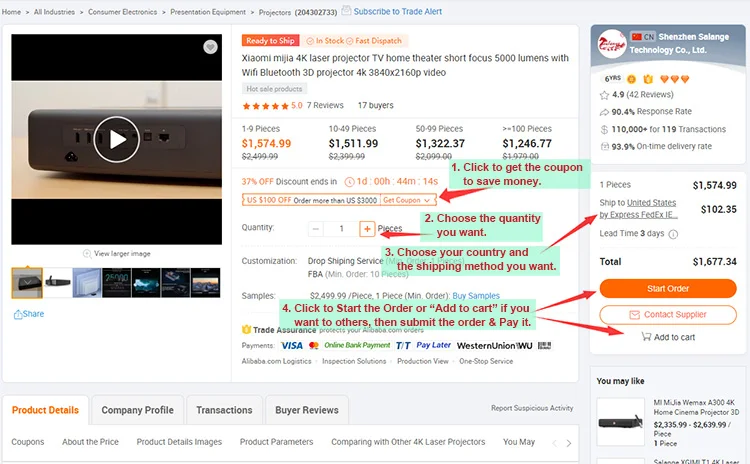
Task: Select the fifth product thumbnail
Action: pyautogui.click(x=146, y=283)
